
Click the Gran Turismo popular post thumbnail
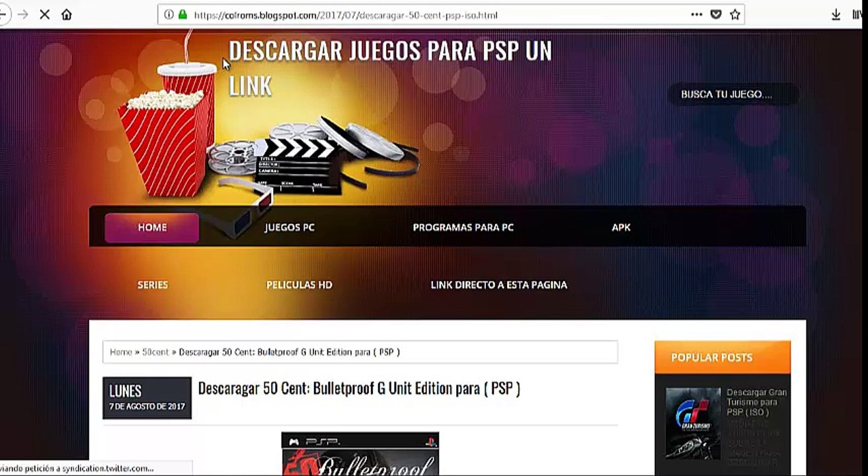[x=693, y=424]
